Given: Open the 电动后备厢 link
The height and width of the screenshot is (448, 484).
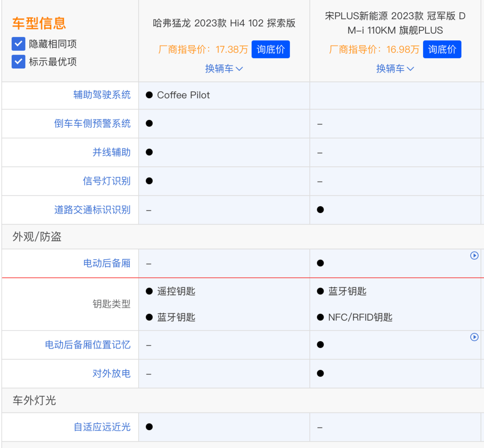Looking at the screenshot, I should 107,263.
